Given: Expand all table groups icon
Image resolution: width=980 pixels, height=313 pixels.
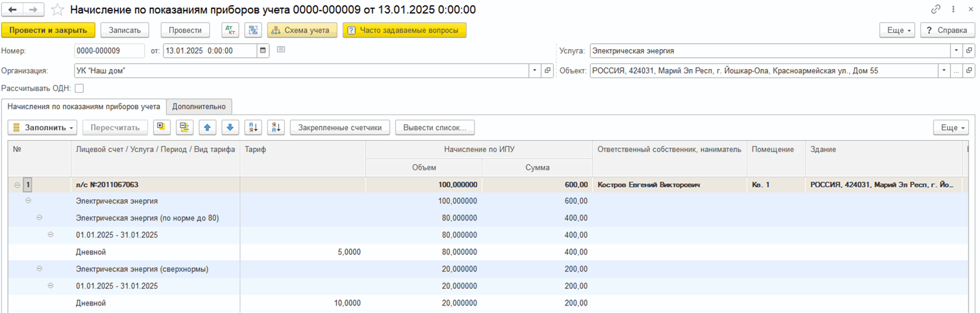Looking at the screenshot, I should click(162, 127).
